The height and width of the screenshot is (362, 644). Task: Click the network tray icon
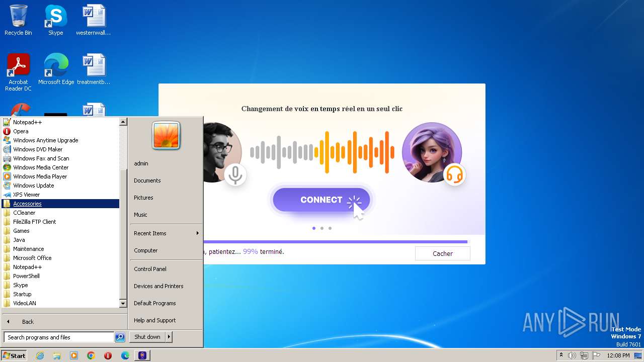pos(584,355)
